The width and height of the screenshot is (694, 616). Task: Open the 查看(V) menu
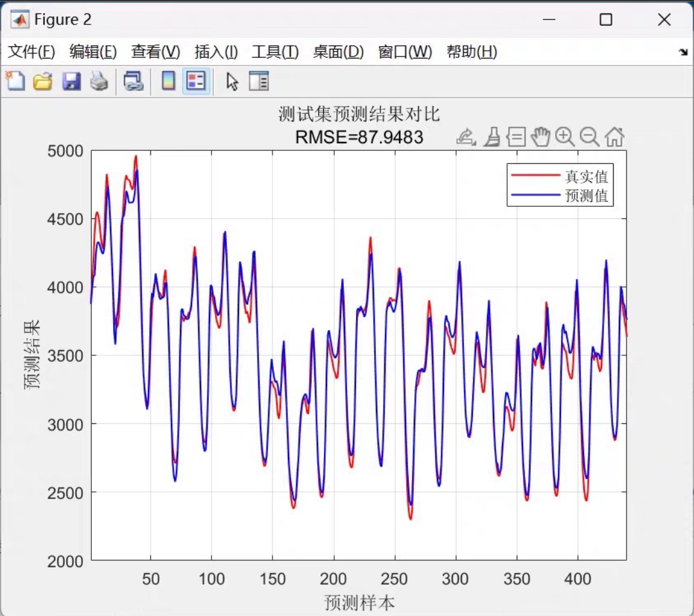tap(156, 52)
